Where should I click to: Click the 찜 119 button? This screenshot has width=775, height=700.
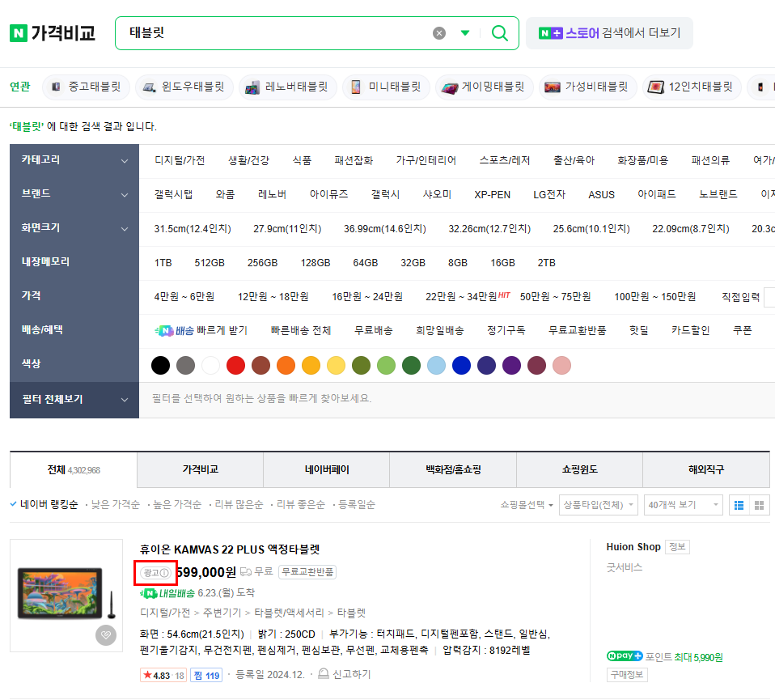click(x=206, y=675)
